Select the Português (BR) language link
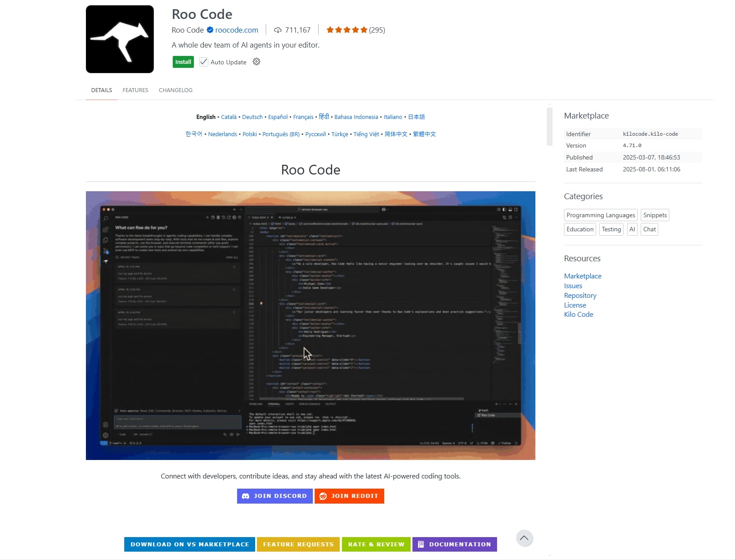This screenshot has width=735, height=560. (x=281, y=134)
